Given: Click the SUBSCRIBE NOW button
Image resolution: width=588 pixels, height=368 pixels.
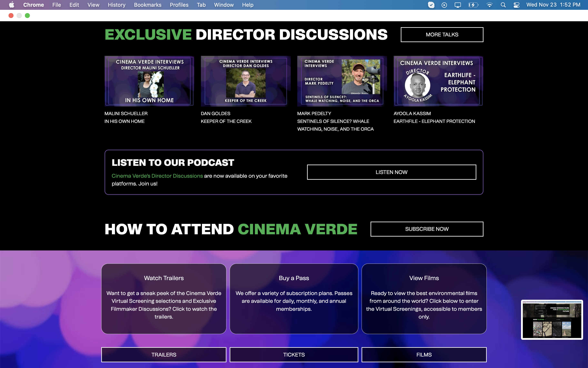Looking at the screenshot, I should pos(427,229).
